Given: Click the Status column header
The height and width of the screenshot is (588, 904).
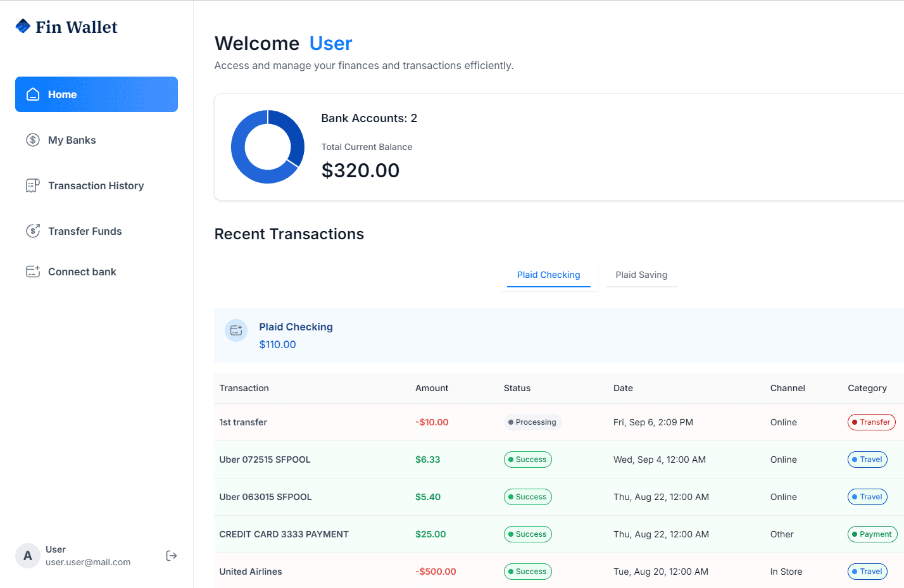Looking at the screenshot, I should (517, 388).
